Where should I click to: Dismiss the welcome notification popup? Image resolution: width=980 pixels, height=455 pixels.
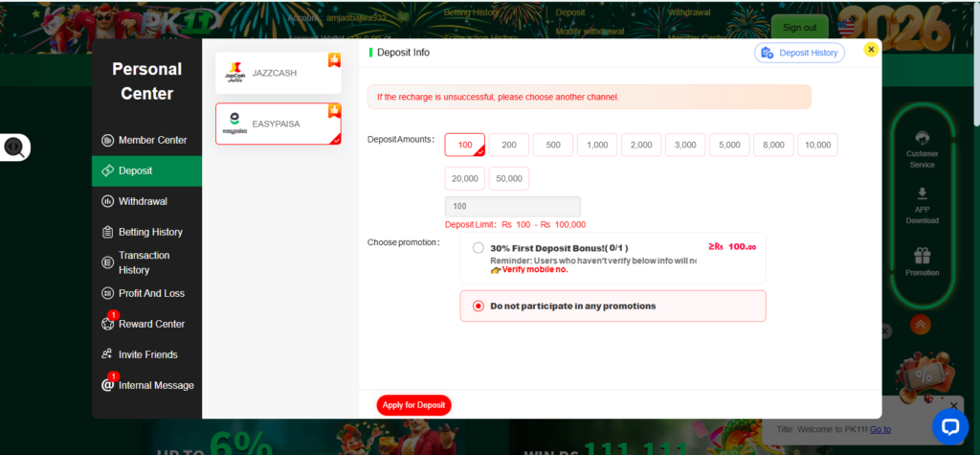[x=953, y=406]
